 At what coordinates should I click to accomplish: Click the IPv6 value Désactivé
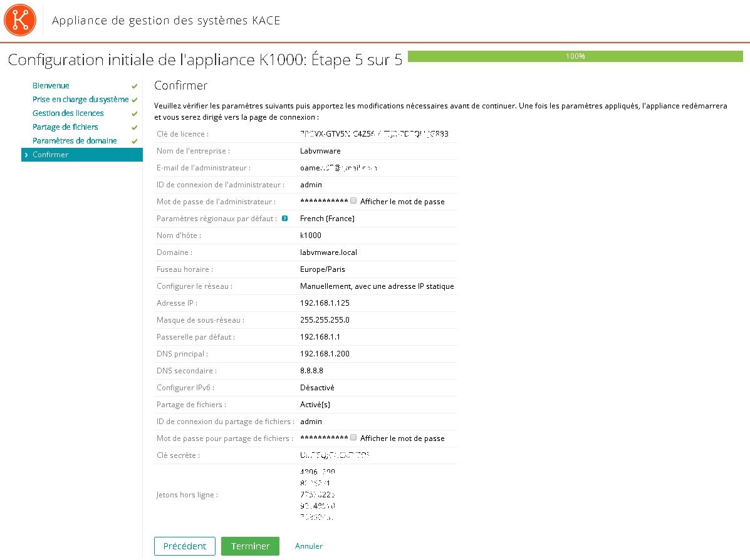pyautogui.click(x=317, y=388)
